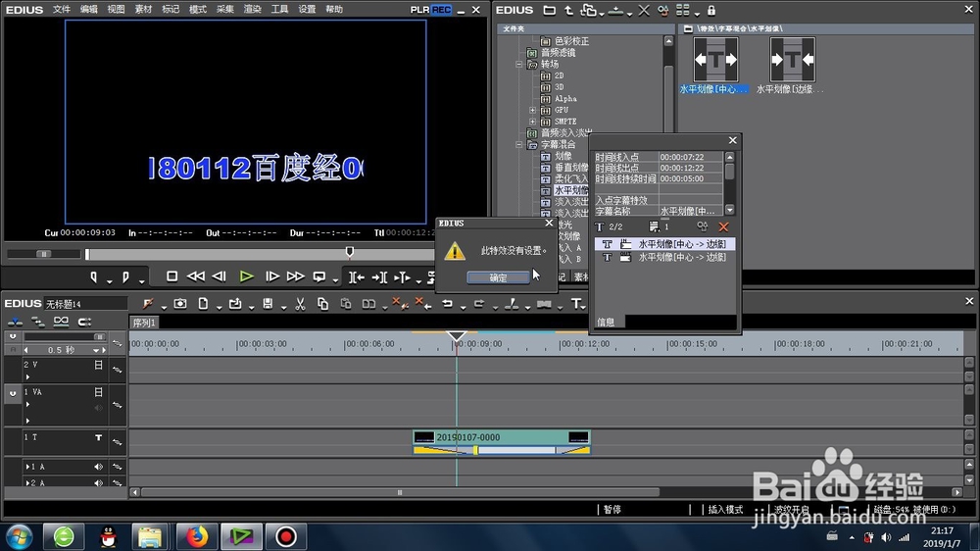Click the player position slider scrub bar
This screenshot has width=980, height=551.
tap(260, 254)
